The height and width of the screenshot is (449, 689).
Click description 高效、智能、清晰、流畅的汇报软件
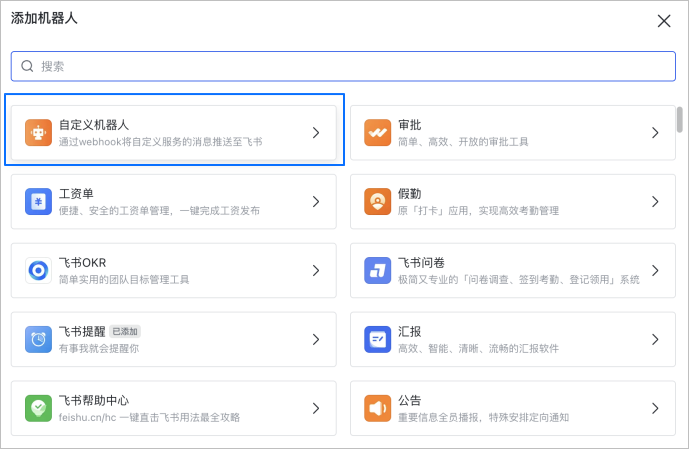point(479,349)
